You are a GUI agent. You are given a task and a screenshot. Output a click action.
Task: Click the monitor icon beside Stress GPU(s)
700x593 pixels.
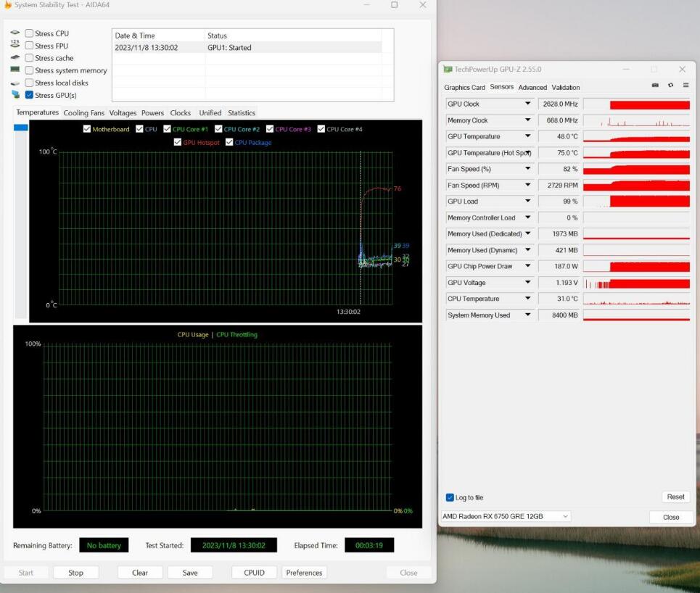coord(15,95)
